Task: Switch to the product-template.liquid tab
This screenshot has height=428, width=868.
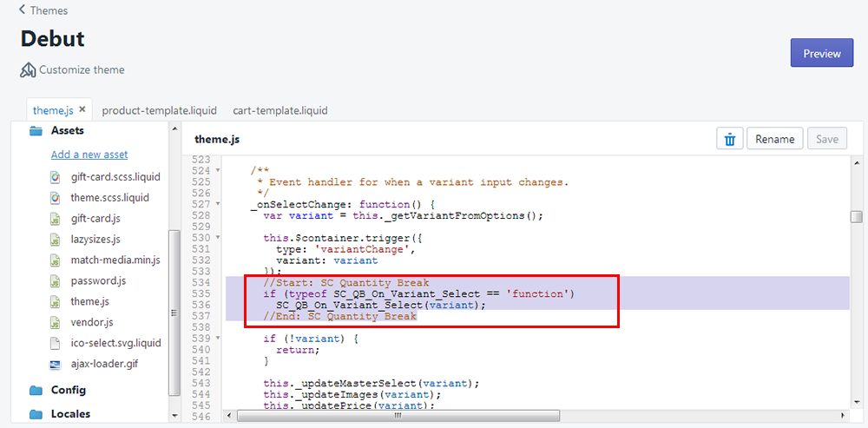Action: (x=161, y=110)
